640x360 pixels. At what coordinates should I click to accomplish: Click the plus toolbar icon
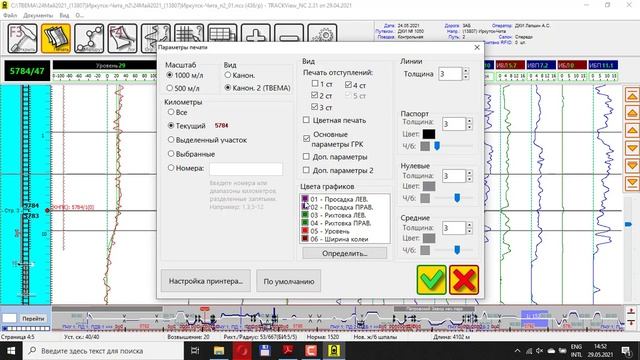[x=256, y=33]
